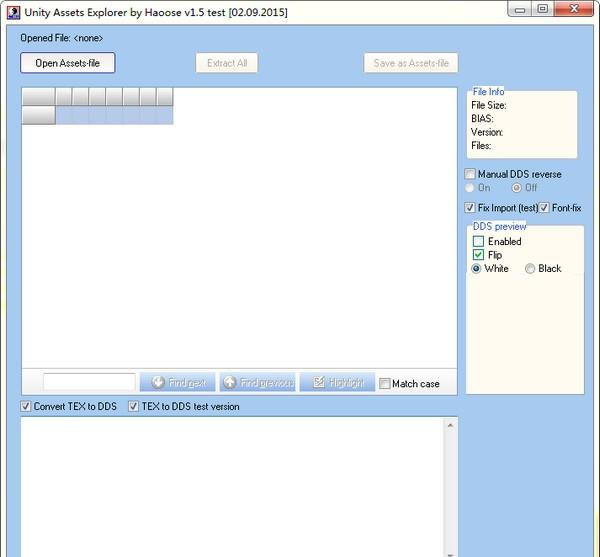Screen dimensions: 600x557
Task: Maximize the Unity Assets Explorer window
Action: (x=543, y=9)
